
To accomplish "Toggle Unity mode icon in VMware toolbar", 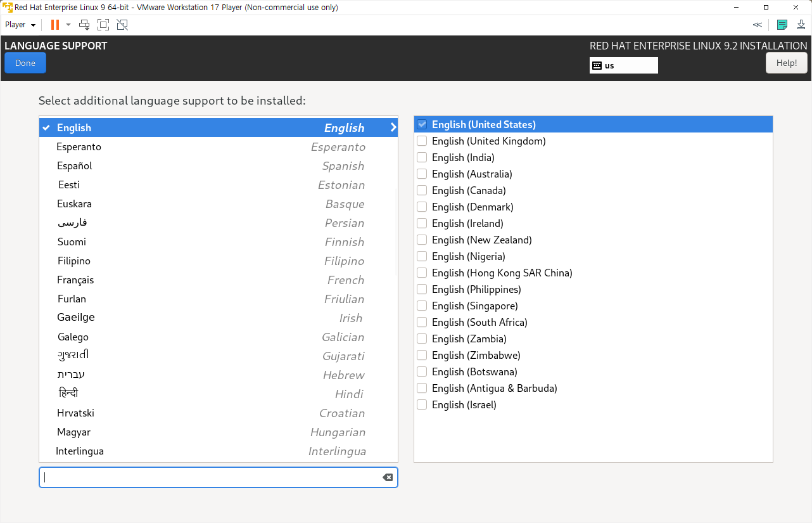I will click(122, 25).
